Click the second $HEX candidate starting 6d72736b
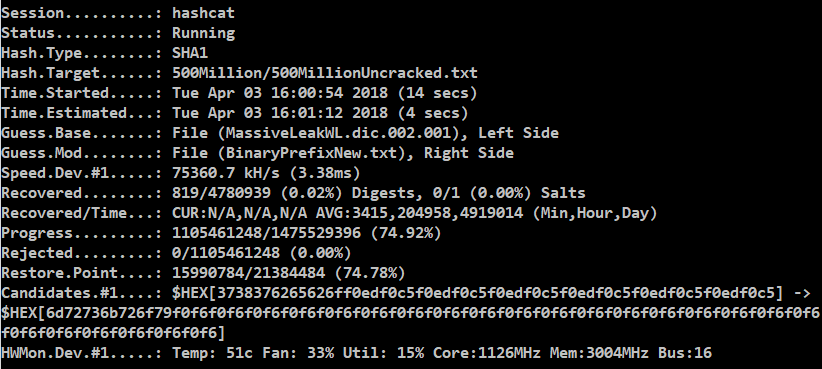 [410, 322]
